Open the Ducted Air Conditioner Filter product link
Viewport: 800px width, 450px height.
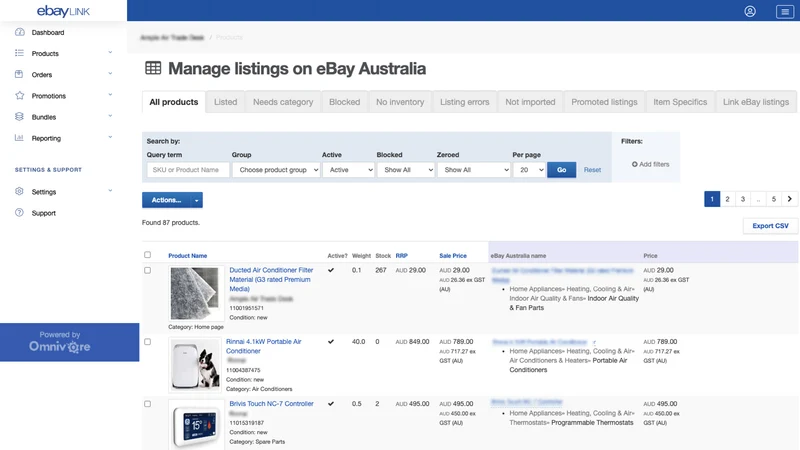[x=271, y=280]
